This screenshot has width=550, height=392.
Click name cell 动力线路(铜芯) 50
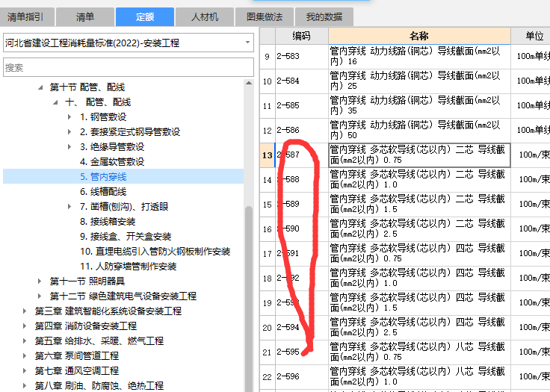tap(419, 131)
